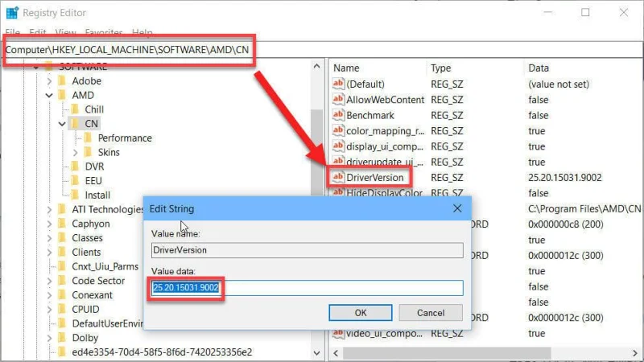Expand the CPUID key
Viewport: 644px width, 362px height.
tap(49, 310)
